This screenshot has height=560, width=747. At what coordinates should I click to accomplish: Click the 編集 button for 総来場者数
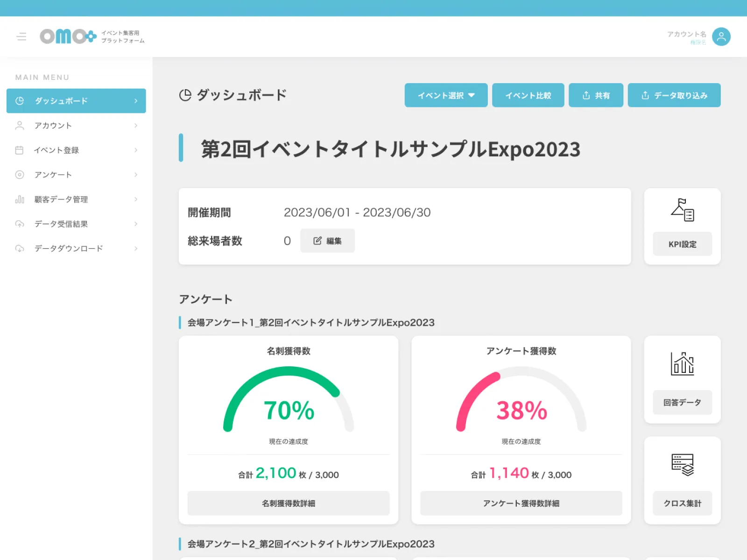coord(327,241)
